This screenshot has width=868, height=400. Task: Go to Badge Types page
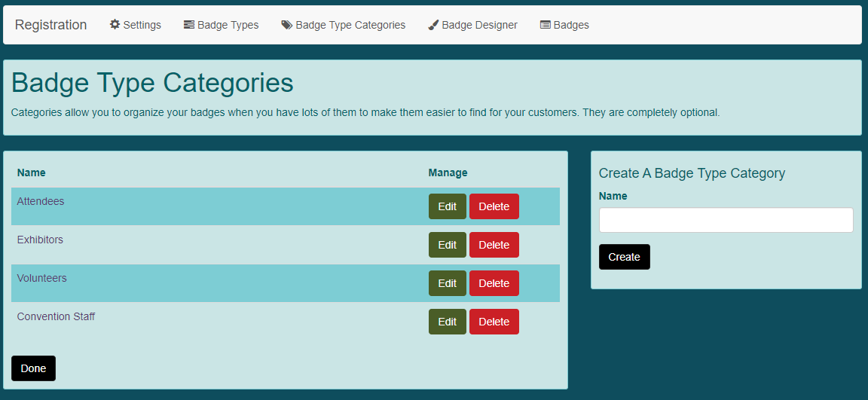point(221,25)
